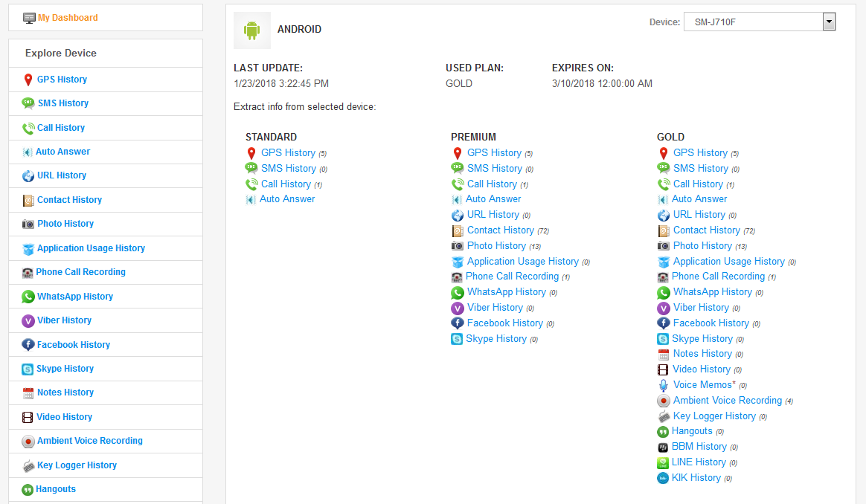Click the BBM History icon

pyautogui.click(x=663, y=448)
